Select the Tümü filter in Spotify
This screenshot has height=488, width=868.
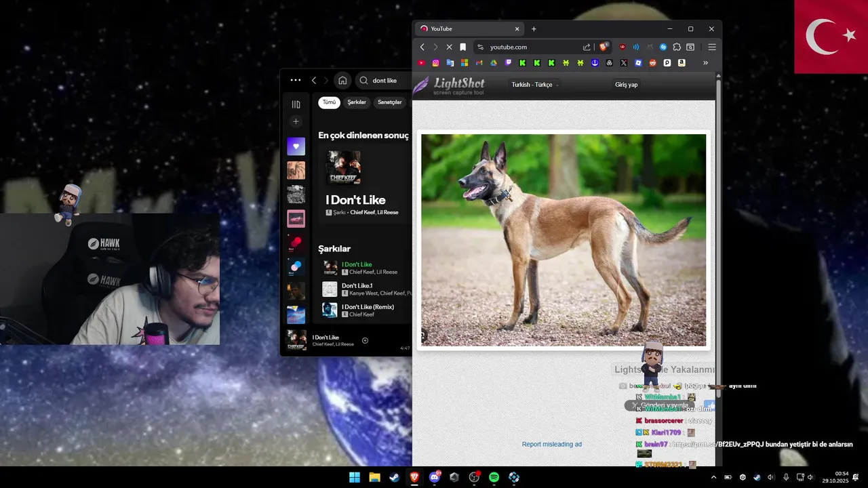coord(329,102)
